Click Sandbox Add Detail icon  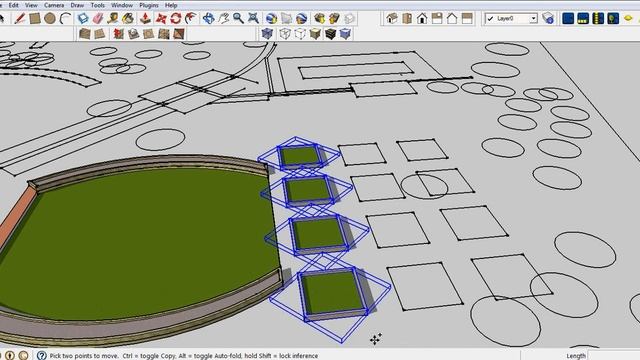click(164, 34)
